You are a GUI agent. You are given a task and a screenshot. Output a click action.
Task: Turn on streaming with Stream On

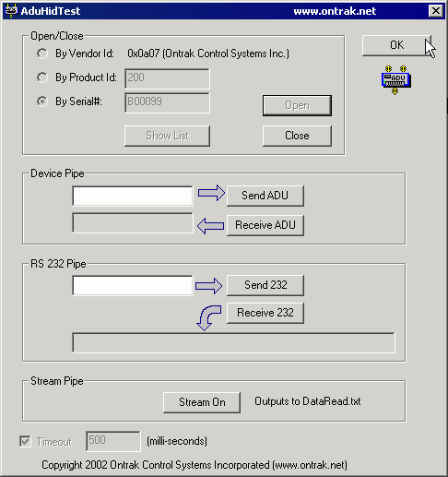coord(202,402)
